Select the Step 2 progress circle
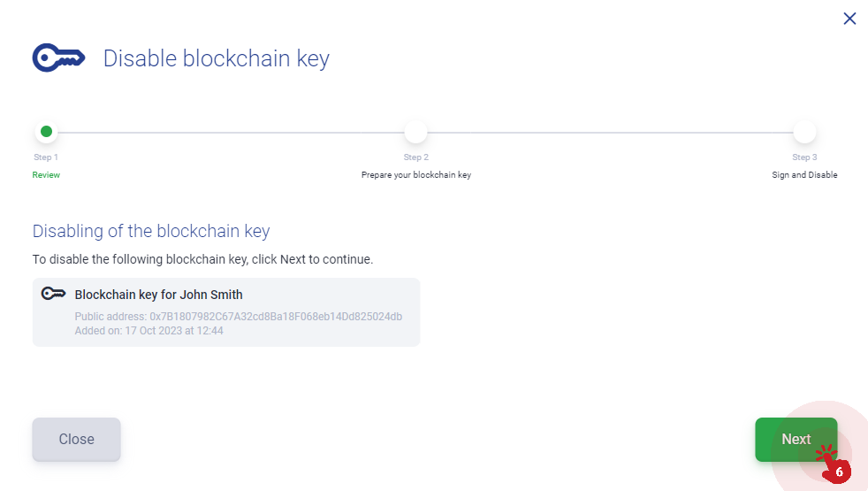Screen dimensions: 868x491 click(x=415, y=132)
